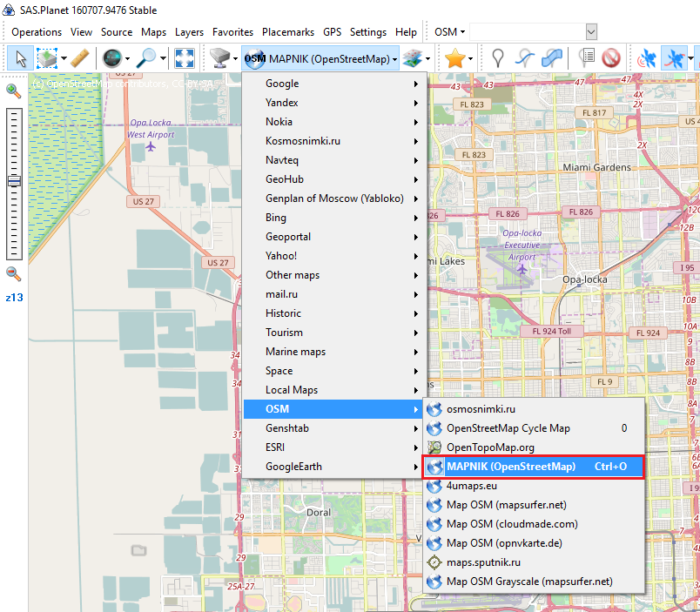This screenshot has width=700, height=612.
Task: Choose Map OSM Grayscale (mapsurfer.net)
Action: click(534, 582)
